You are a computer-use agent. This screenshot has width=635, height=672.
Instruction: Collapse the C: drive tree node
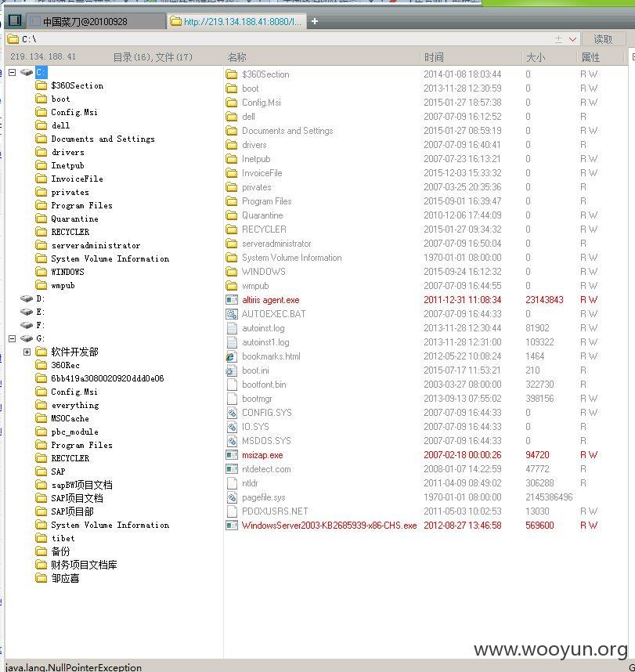13,72
